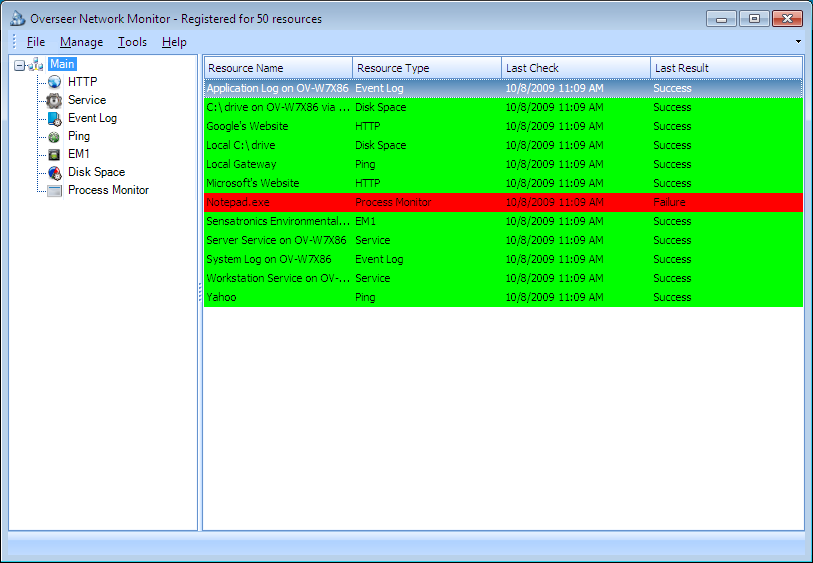Select Local C:\ drive resource

pyautogui.click(x=503, y=145)
